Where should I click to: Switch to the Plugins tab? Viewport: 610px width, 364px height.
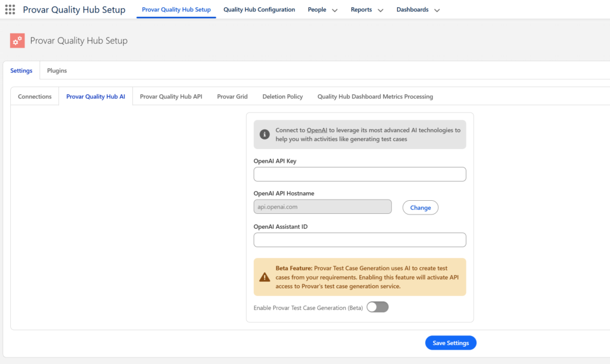[x=57, y=70]
